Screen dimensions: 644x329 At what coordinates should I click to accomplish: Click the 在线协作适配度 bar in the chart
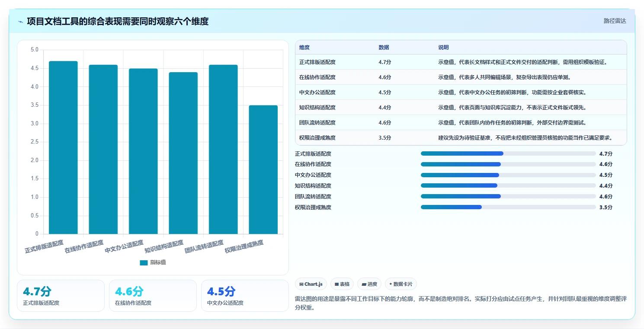click(x=103, y=149)
